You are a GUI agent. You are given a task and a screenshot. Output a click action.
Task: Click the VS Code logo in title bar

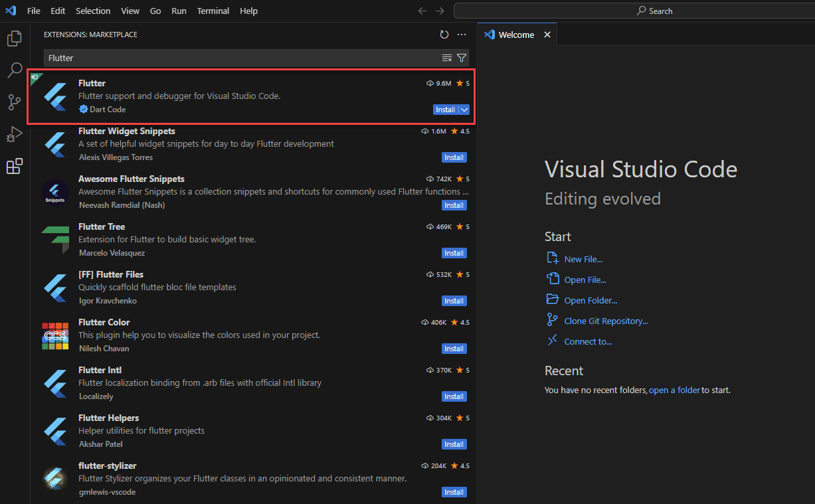click(11, 11)
